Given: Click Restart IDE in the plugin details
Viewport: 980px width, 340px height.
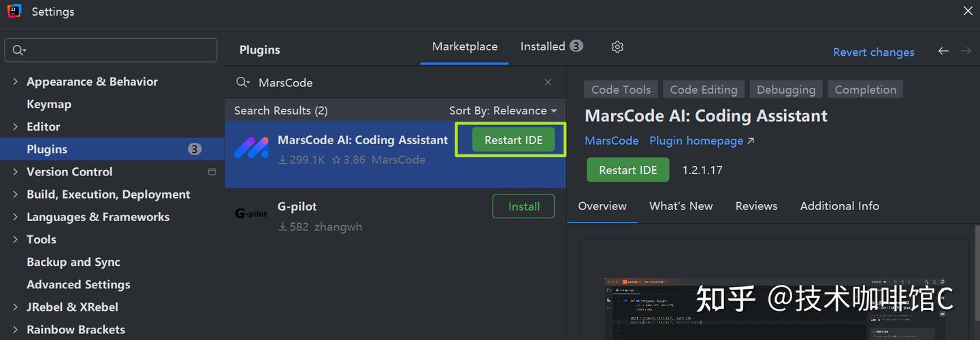Looking at the screenshot, I should (628, 170).
